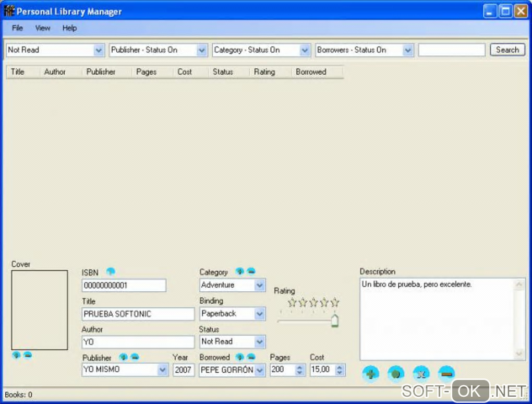Sort by the Publisher column header
This screenshot has height=404, width=532.
pyautogui.click(x=106, y=72)
